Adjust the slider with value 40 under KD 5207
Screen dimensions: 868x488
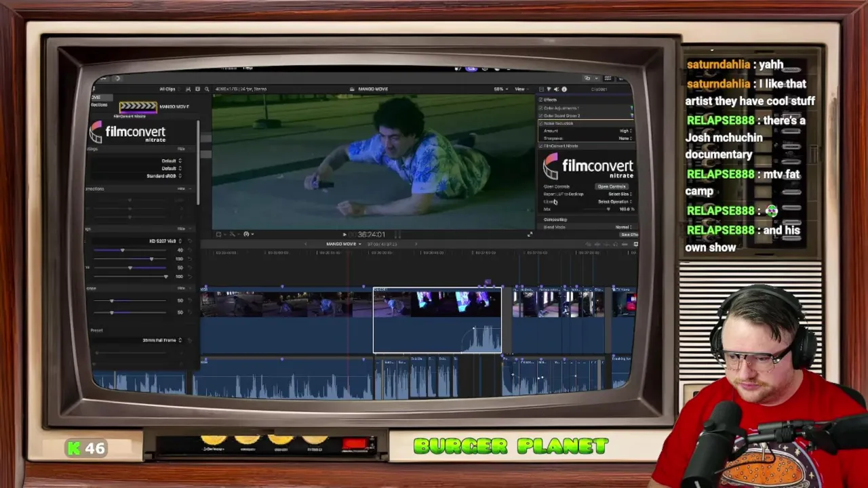coord(131,250)
